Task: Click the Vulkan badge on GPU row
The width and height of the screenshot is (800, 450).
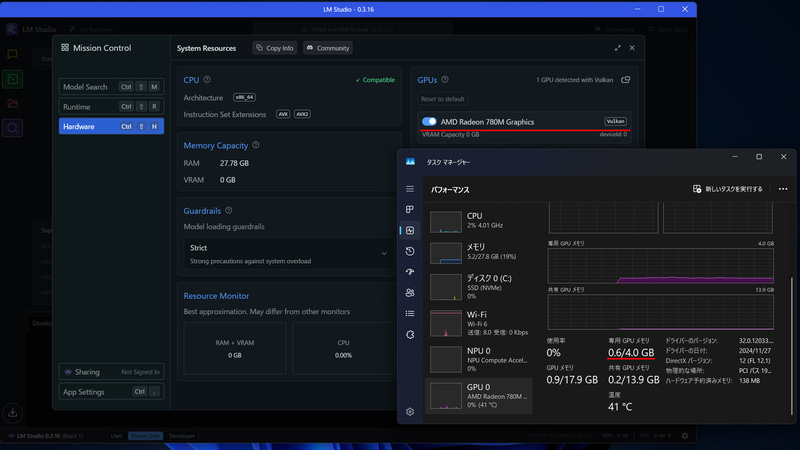Action: coord(615,121)
